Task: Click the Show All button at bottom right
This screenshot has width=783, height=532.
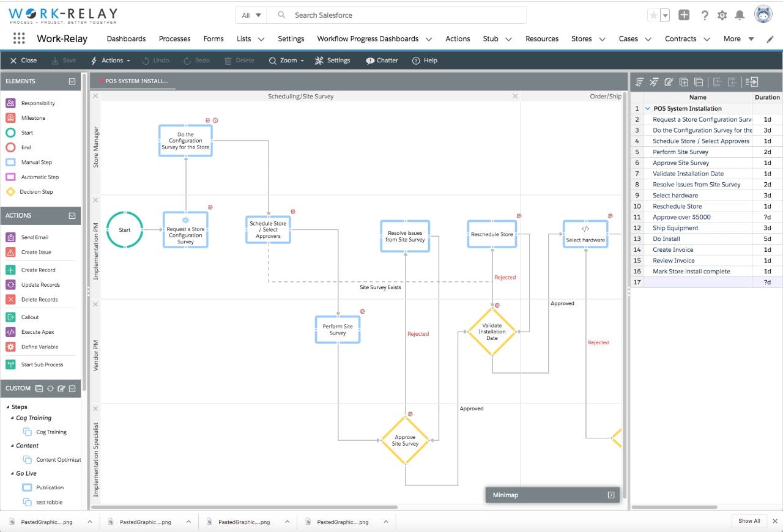Action: tap(749, 520)
